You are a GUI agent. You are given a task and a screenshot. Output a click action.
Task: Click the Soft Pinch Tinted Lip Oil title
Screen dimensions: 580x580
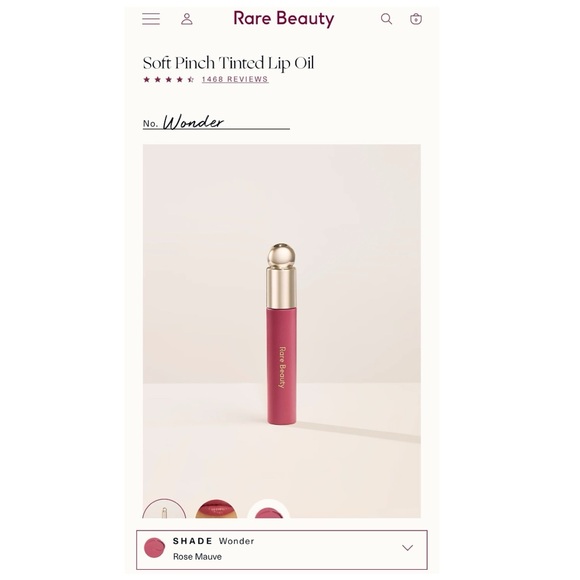pos(229,63)
